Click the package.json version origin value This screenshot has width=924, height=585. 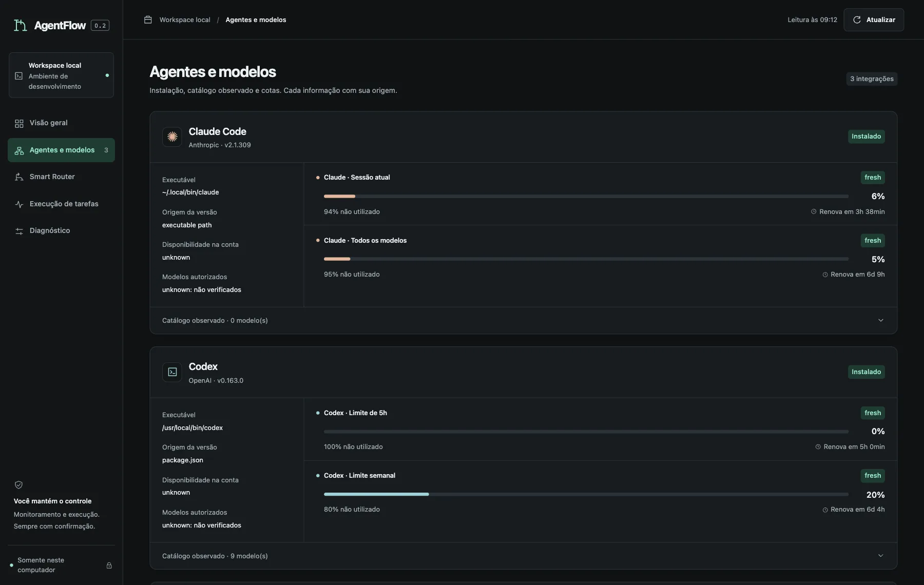[183, 460]
